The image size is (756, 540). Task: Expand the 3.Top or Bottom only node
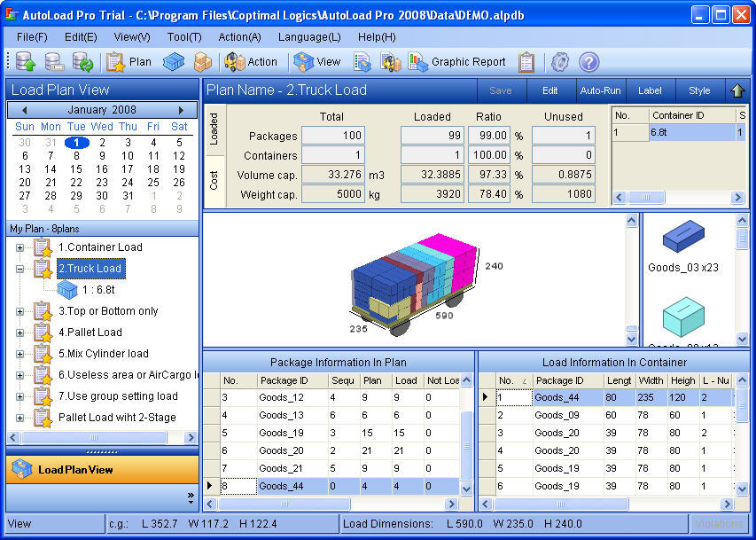[x=19, y=311]
